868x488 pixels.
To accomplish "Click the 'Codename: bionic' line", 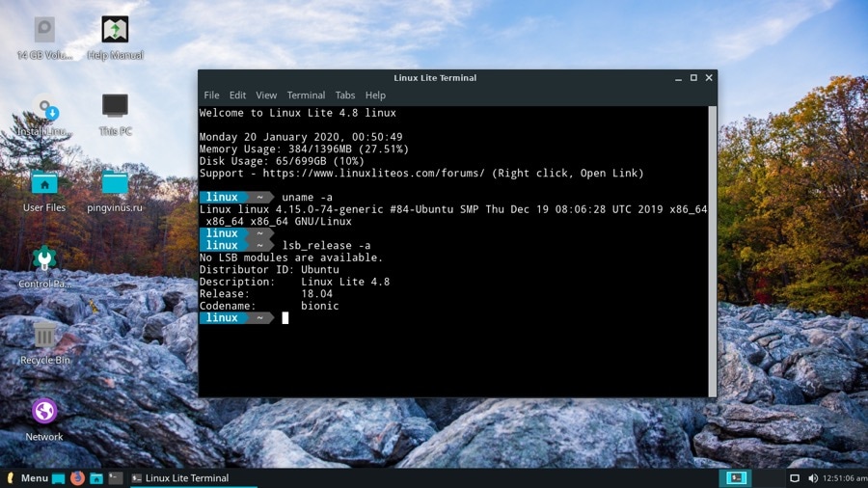I will pos(269,306).
